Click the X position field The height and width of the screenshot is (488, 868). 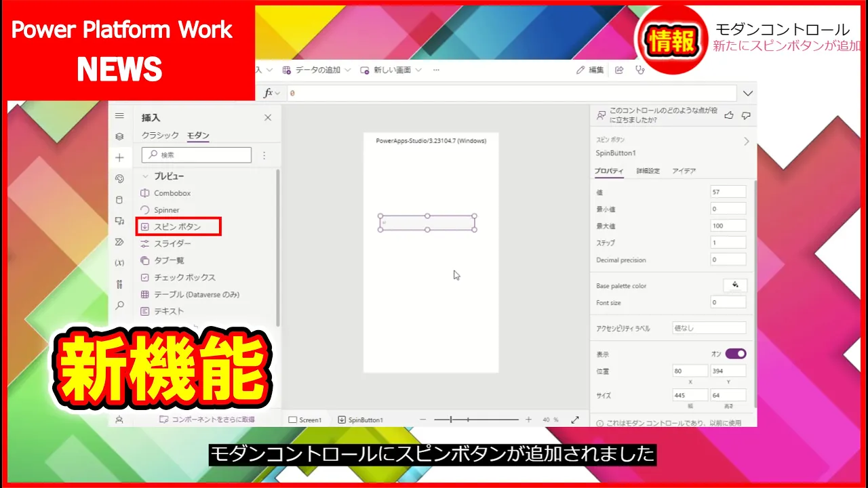690,371
